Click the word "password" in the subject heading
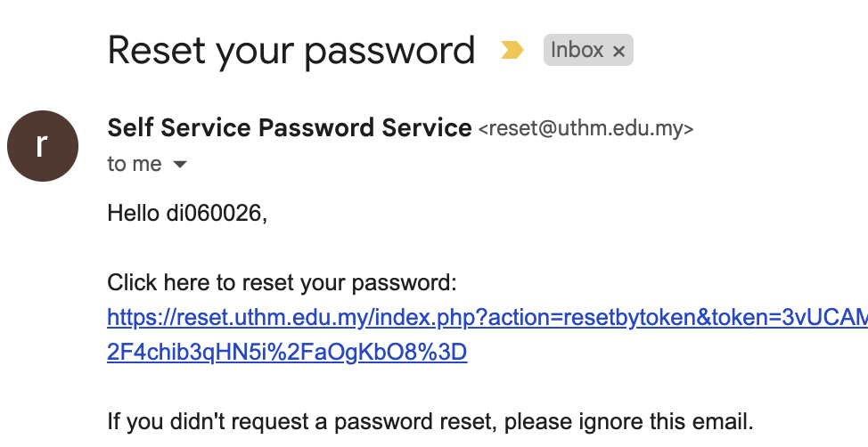 click(389, 51)
